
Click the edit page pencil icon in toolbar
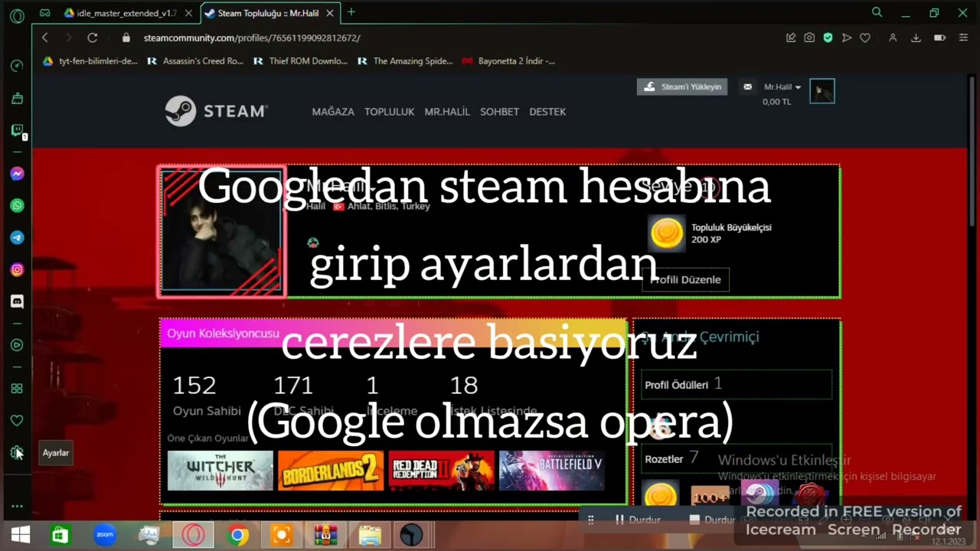tap(791, 37)
